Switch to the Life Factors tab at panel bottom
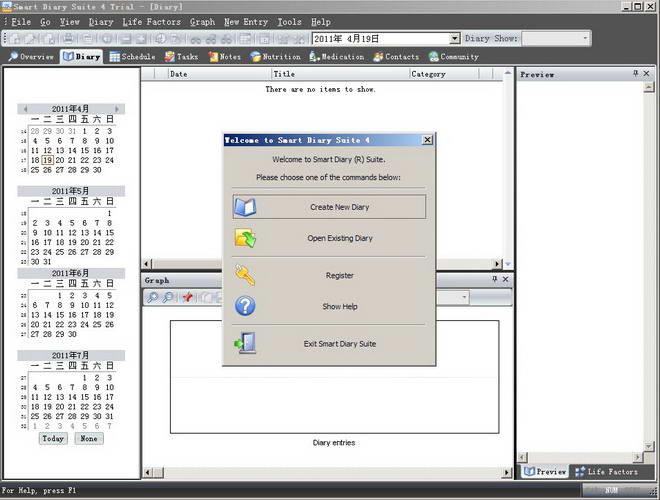Image resolution: width=660 pixels, height=500 pixels. point(607,472)
